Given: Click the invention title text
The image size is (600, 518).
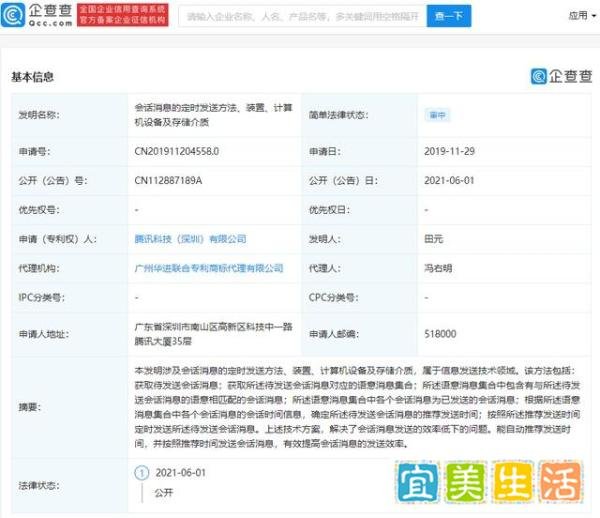Looking at the screenshot, I should tap(213, 115).
